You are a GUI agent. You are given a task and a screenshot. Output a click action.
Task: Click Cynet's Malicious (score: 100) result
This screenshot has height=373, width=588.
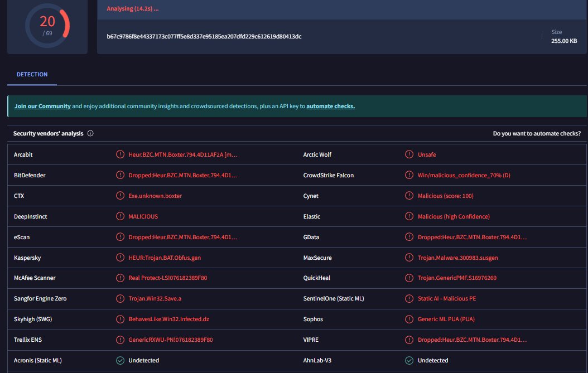coord(446,196)
